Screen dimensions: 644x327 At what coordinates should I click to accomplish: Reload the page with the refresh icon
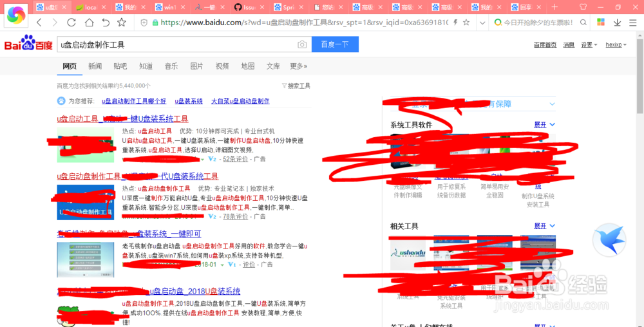click(x=71, y=23)
